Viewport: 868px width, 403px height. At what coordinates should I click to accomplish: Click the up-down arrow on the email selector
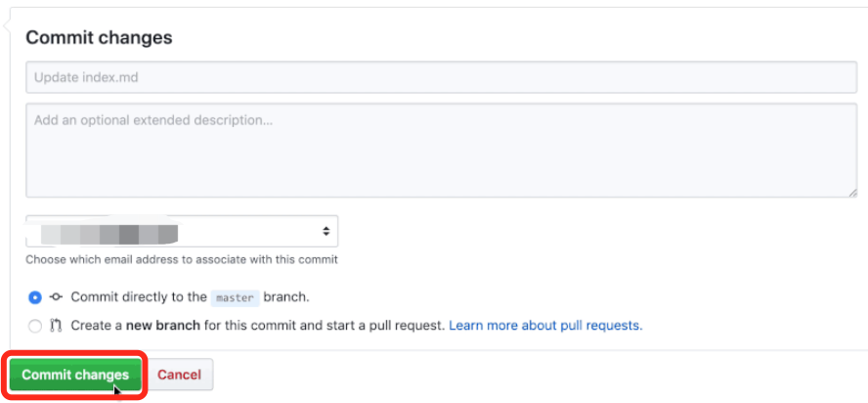coord(325,232)
